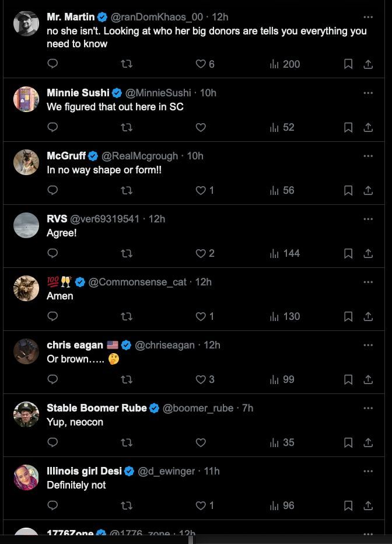
Task: Expand more options on chris eagan's tweet
Action: 368,345
